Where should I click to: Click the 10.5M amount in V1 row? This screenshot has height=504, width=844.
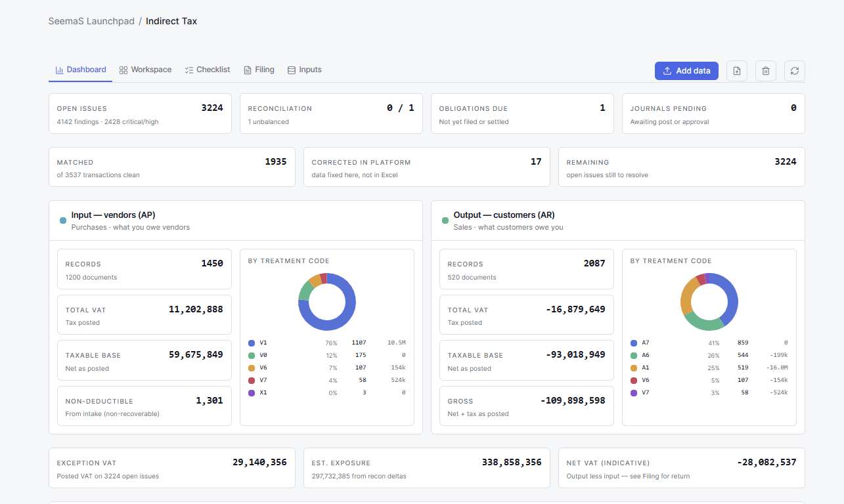click(x=396, y=343)
